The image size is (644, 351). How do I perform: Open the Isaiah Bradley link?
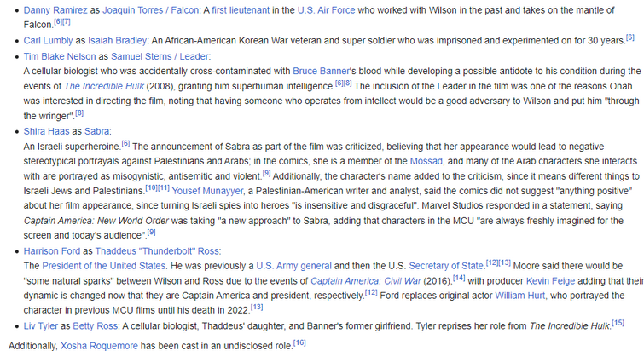coord(117,41)
